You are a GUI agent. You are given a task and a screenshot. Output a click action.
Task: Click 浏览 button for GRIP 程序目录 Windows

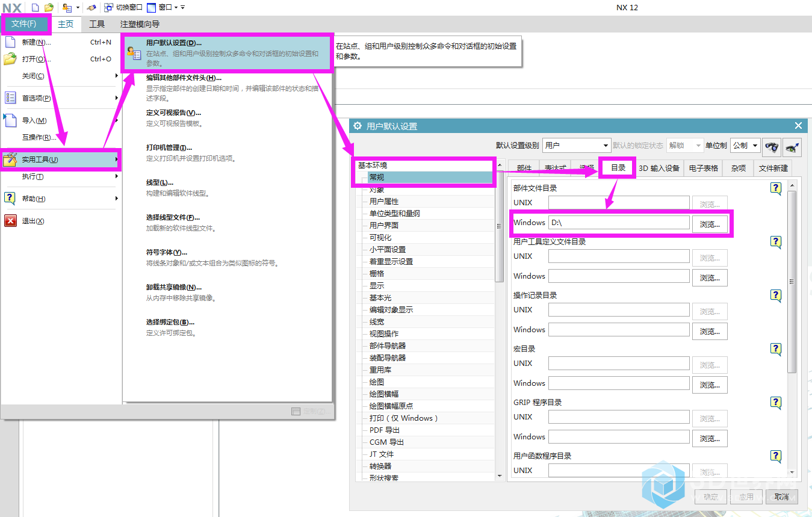(710, 438)
